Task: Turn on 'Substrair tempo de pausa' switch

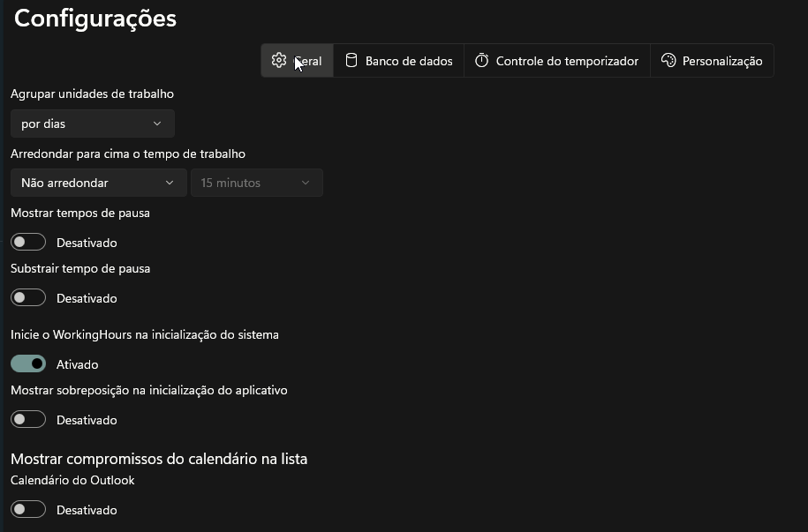Action: tap(28, 297)
